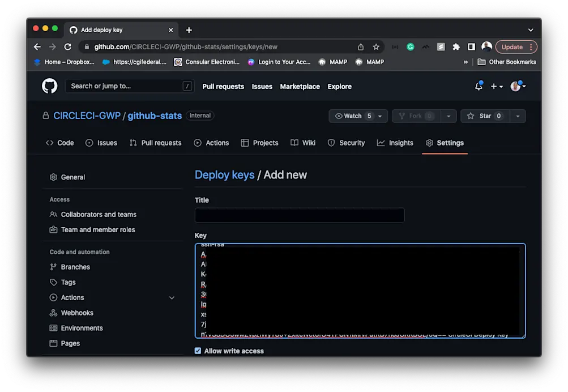
Task: Open Collaborators and teams settings
Action: 93,215
